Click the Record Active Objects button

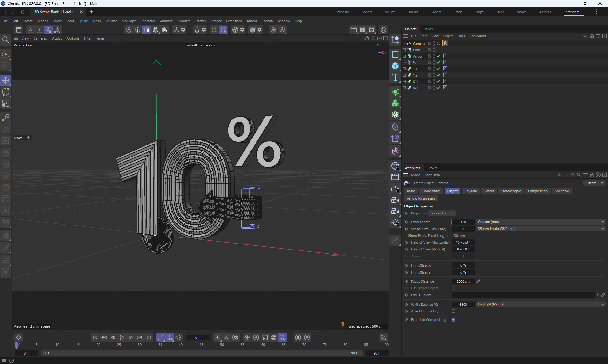point(218,337)
